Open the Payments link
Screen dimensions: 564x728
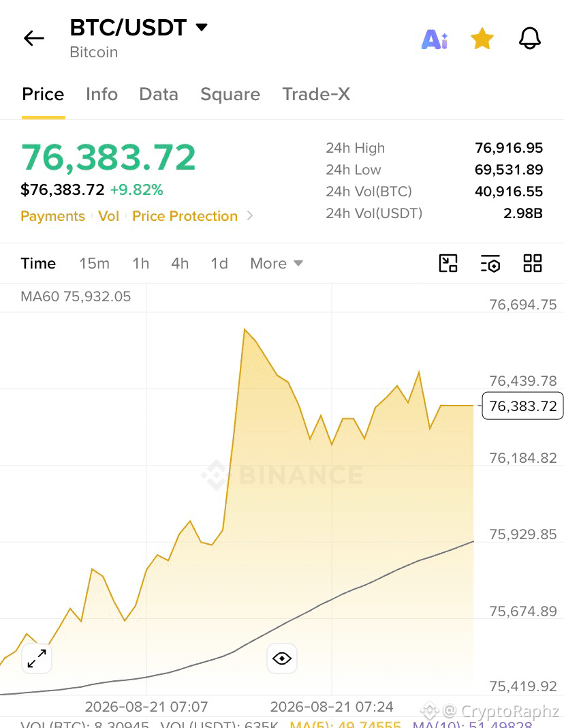(x=53, y=216)
